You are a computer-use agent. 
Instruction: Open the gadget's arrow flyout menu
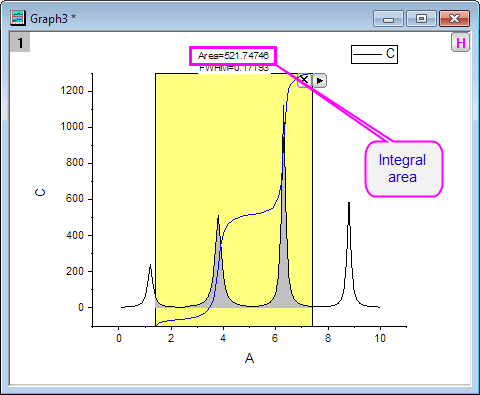pyautogui.click(x=319, y=81)
